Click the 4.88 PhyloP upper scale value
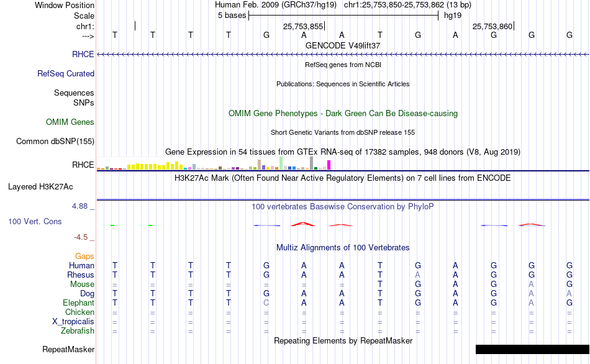The height and width of the screenshot is (364, 590). pos(79,206)
